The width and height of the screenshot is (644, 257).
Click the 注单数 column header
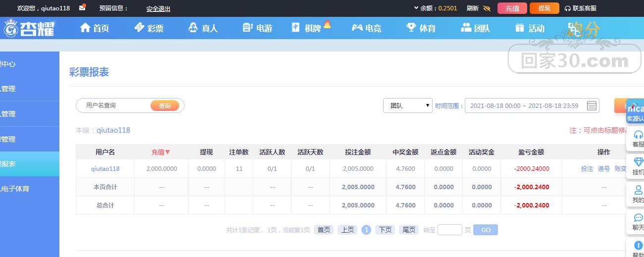(239, 152)
